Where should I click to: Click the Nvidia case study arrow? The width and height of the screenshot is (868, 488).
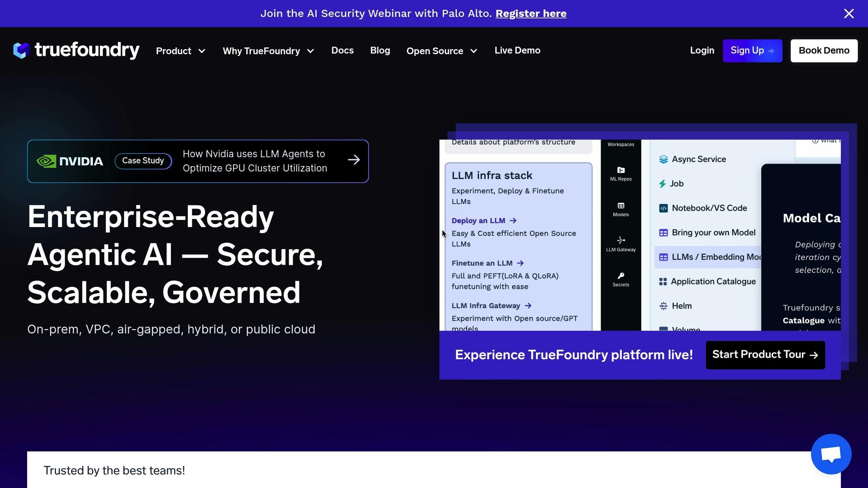353,160
